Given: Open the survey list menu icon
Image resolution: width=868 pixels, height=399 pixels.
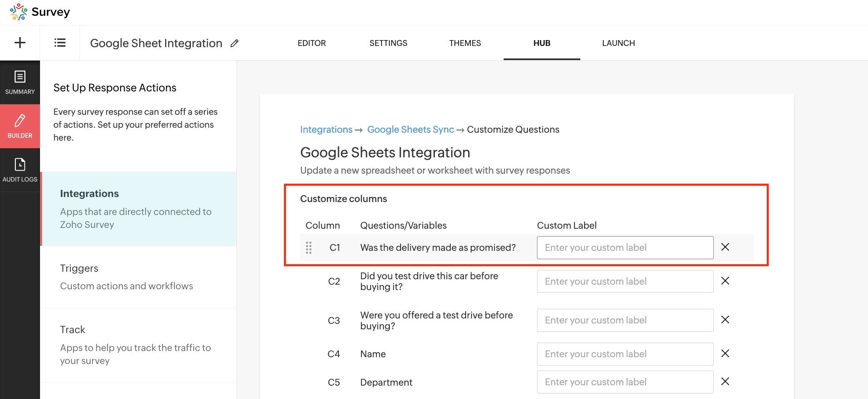Looking at the screenshot, I should 60,43.
